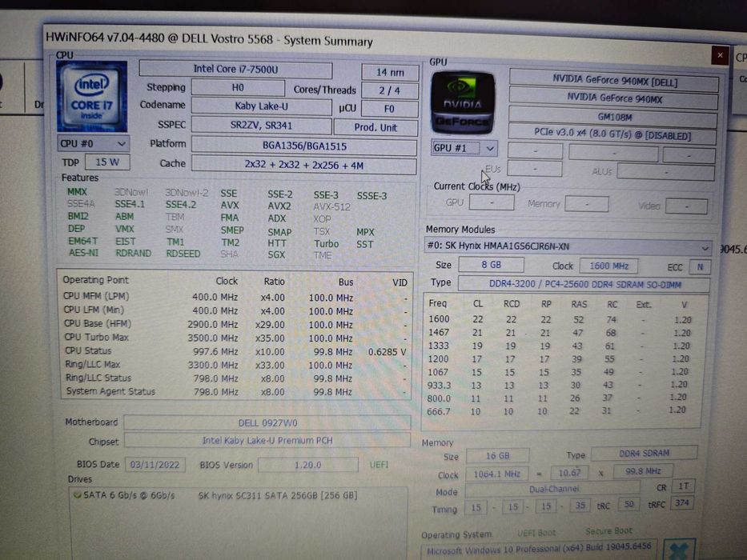Screen dimensions: 747x560
Task: Click the SSPEC SR2ZV, SR341 field
Action: (261, 126)
